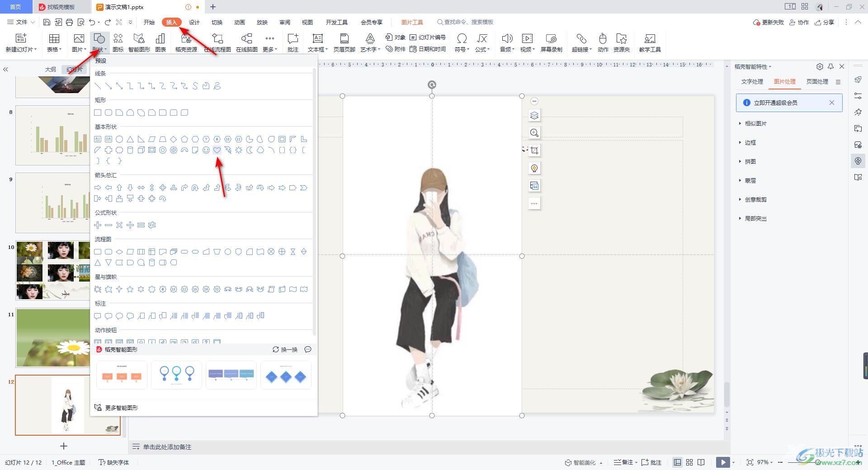Click 协作 collaborate button
The width and height of the screenshot is (868, 470).
[799, 22]
